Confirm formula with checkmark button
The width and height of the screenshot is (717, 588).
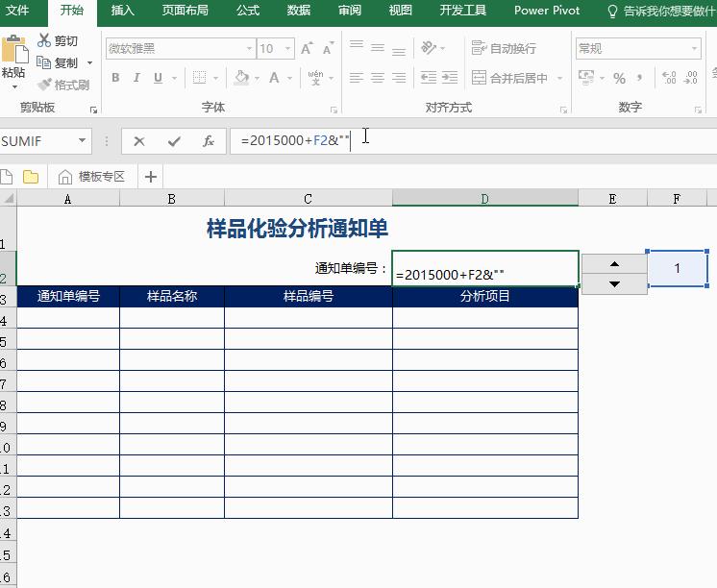tap(174, 141)
